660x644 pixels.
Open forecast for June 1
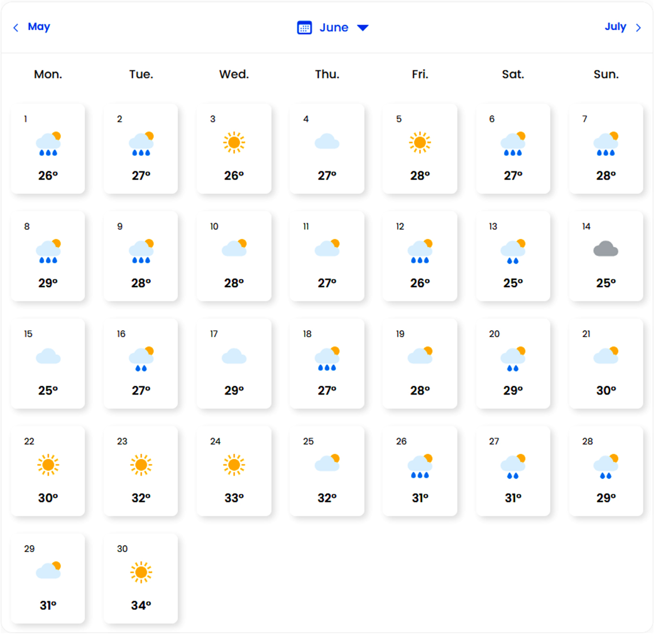coord(48,148)
